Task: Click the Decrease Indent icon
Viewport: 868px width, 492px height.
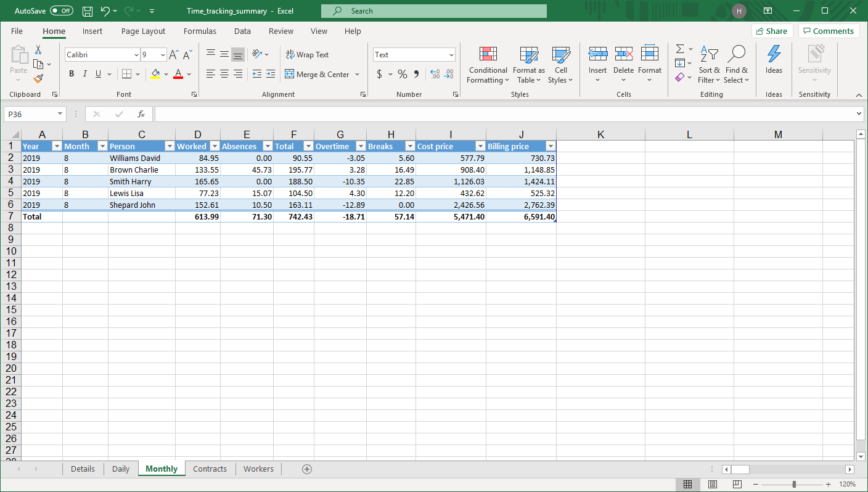Action: (257, 74)
